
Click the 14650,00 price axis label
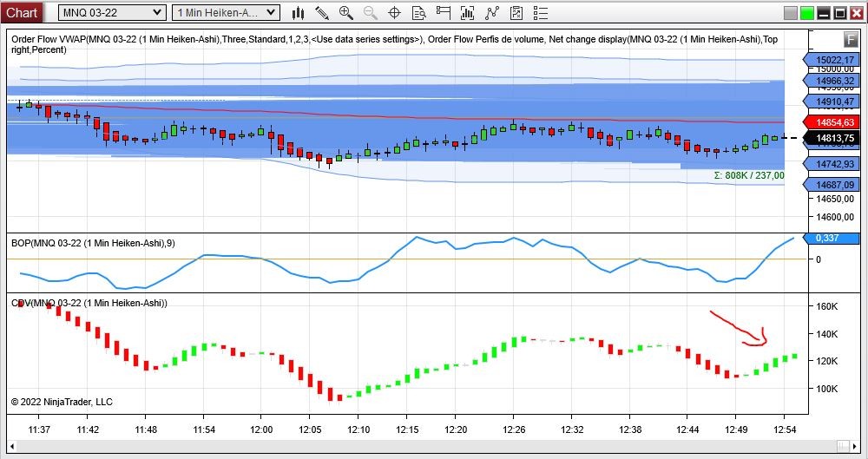(x=835, y=199)
